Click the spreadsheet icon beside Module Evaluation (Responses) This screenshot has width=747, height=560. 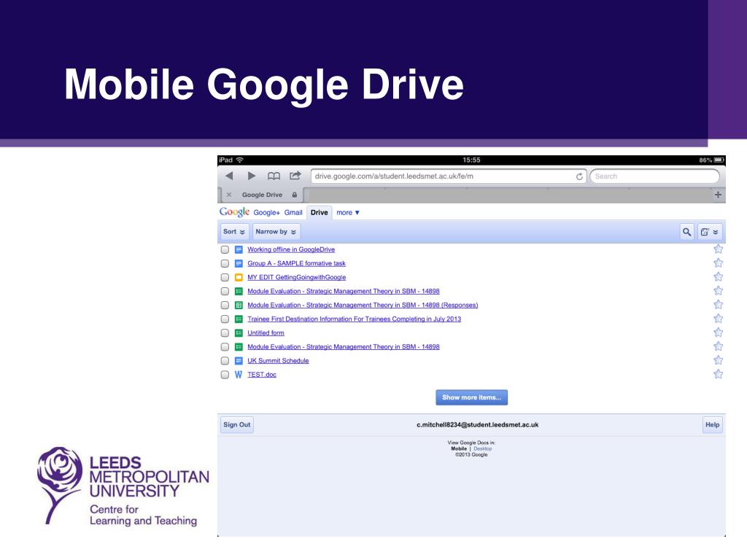[239, 305]
